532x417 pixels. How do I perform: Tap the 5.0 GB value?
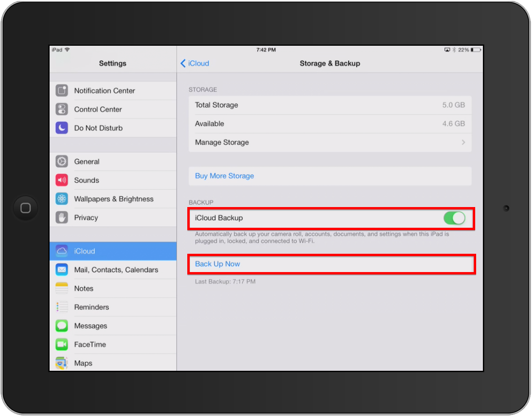tap(454, 105)
